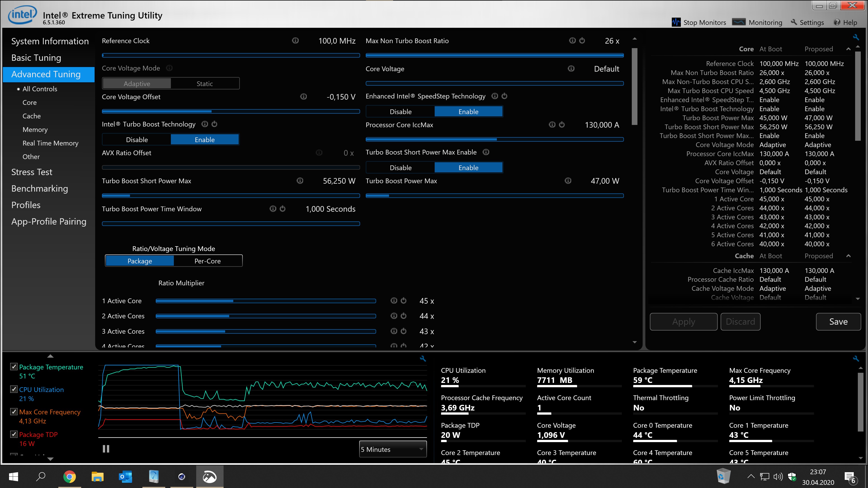The height and width of the screenshot is (488, 868).
Task: Open Chrome from the taskbar
Action: pos(69,476)
